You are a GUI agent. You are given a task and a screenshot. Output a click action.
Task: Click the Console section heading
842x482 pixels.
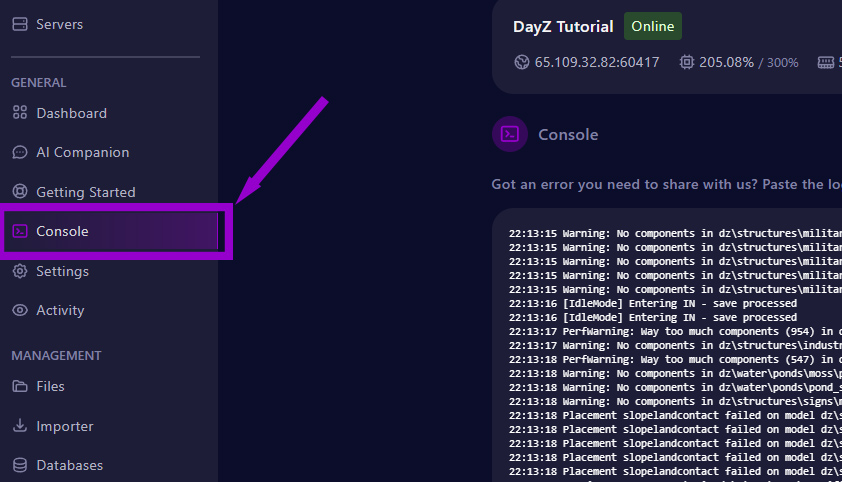[x=568, y=134]
